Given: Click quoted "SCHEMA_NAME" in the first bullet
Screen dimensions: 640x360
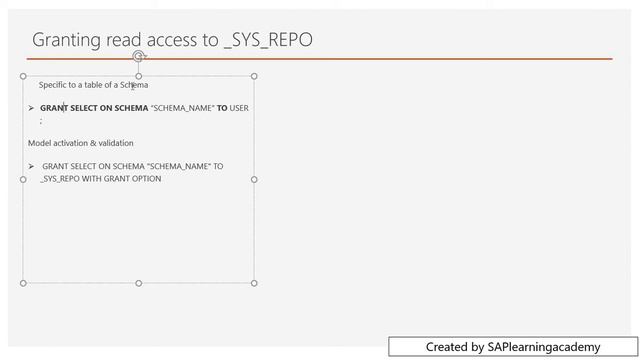Looking at the screenshot, I should click(182, 108).
